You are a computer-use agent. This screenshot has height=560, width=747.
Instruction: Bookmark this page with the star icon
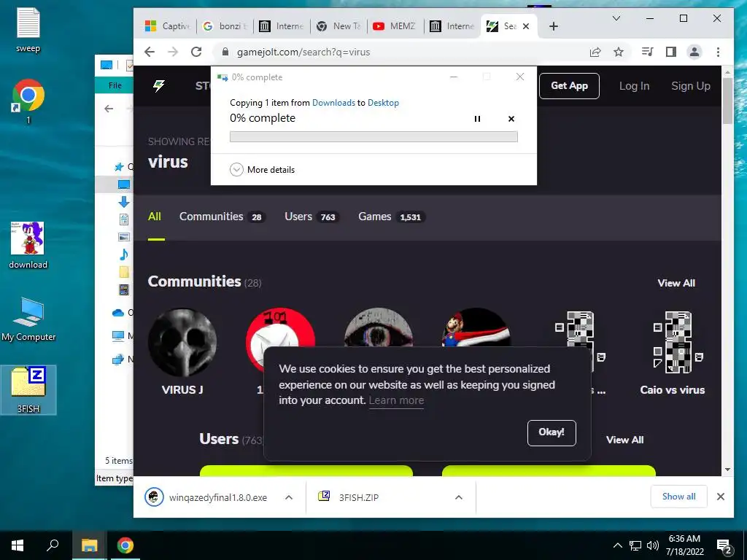pos(619,52)
